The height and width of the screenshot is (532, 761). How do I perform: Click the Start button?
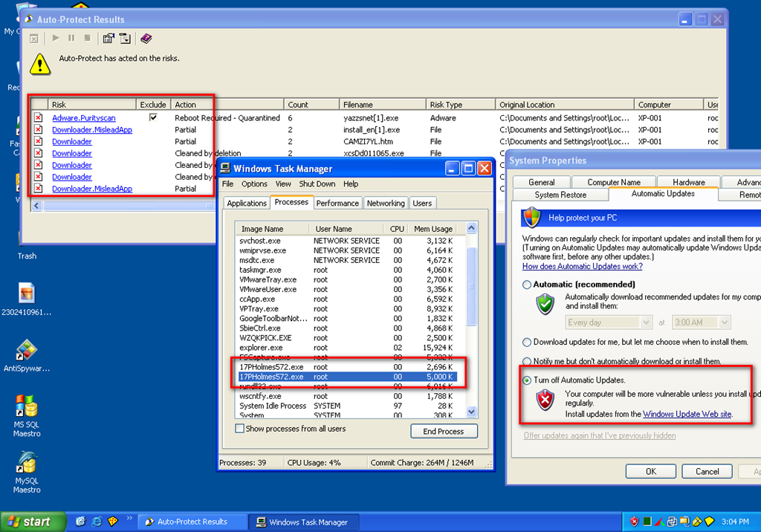tap(32, 522)
